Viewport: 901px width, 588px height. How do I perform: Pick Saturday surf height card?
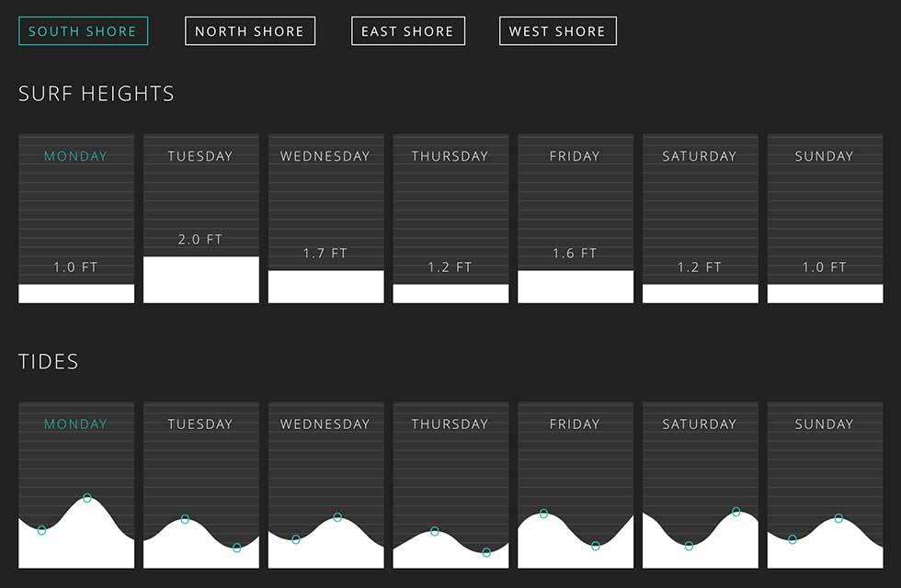tap(700, 219)
